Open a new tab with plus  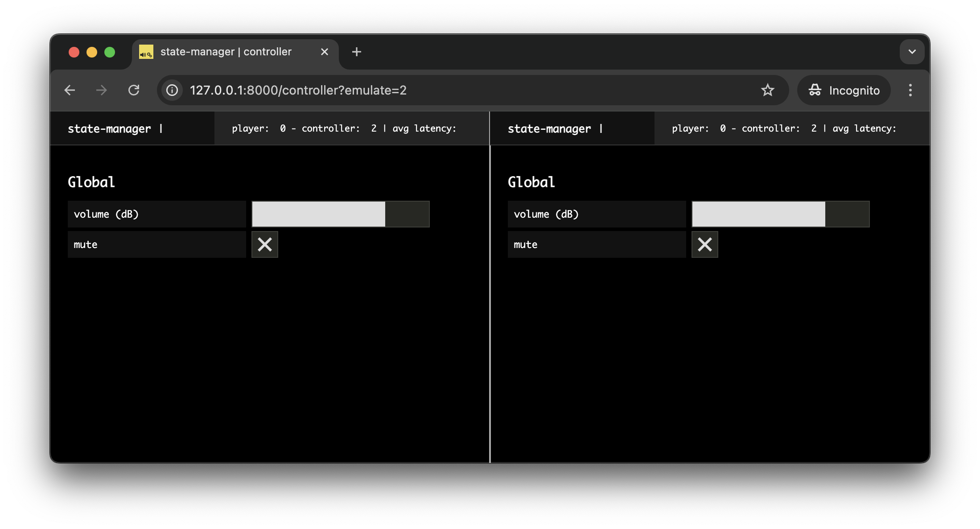[356, 52]
